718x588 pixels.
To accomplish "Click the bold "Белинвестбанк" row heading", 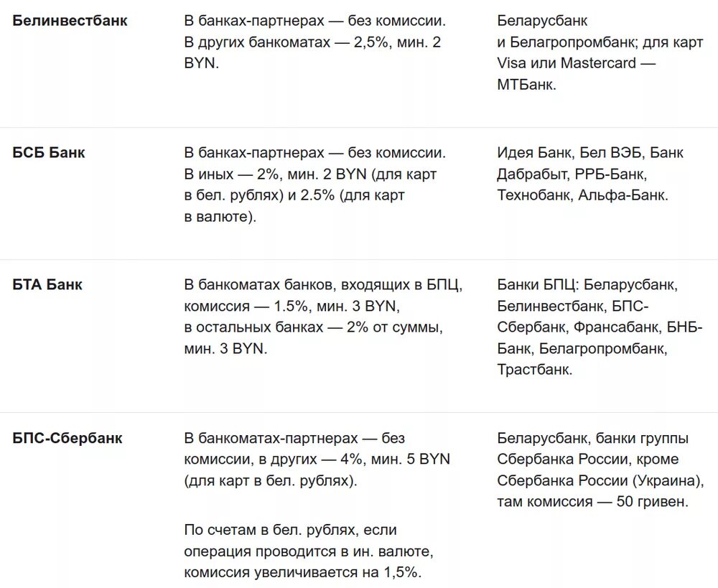I will pos(70,21).
